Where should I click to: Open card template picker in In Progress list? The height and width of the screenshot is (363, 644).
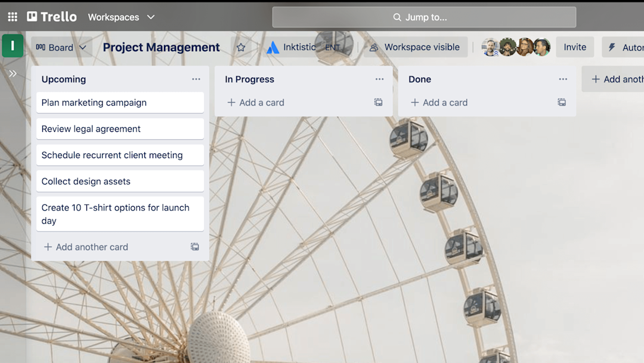[378, 102]
